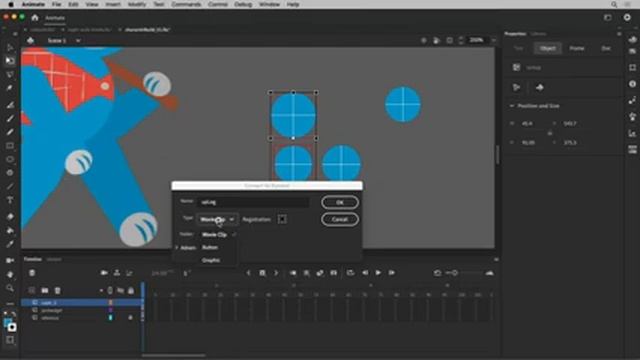Toggle add camera icon in timeline
This screenshot has height=360, width=640.
pyautogui.click(x=104, y=273)
